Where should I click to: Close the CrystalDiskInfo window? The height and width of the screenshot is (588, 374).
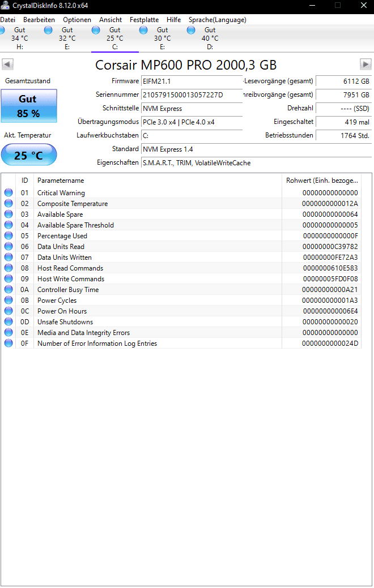363,5
